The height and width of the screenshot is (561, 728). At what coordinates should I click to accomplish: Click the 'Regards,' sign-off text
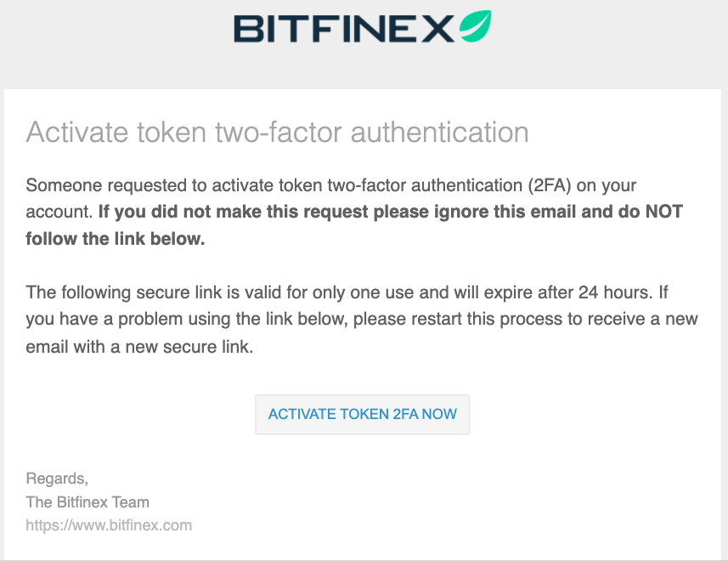click(x=57, y=479)
